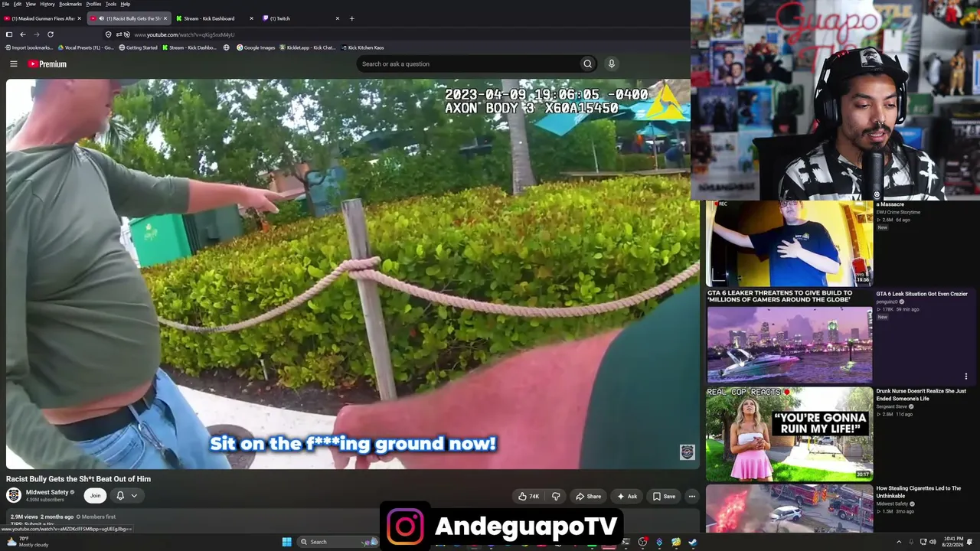
Task: Open more actions ellipsis under the video
Action: point(691,496)
